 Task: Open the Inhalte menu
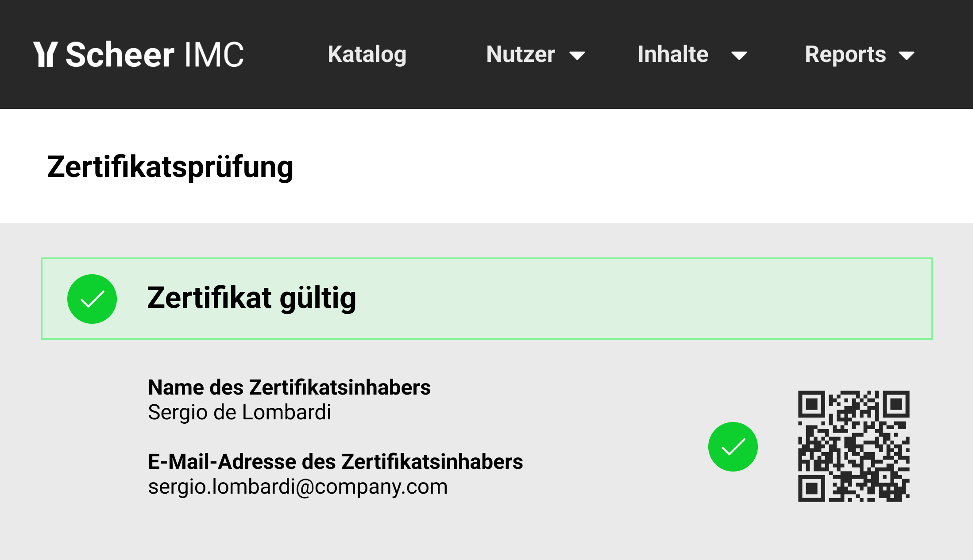pos(673,54)
